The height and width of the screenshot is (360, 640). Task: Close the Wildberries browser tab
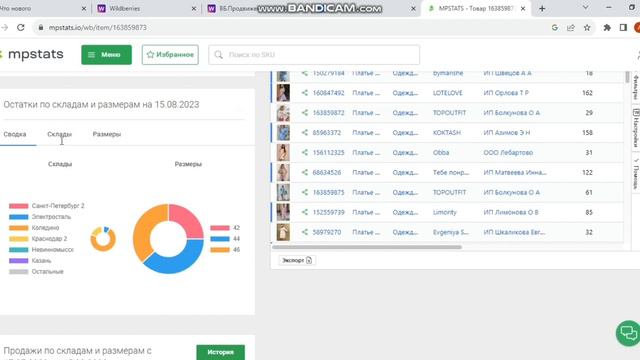coord(193,8)
